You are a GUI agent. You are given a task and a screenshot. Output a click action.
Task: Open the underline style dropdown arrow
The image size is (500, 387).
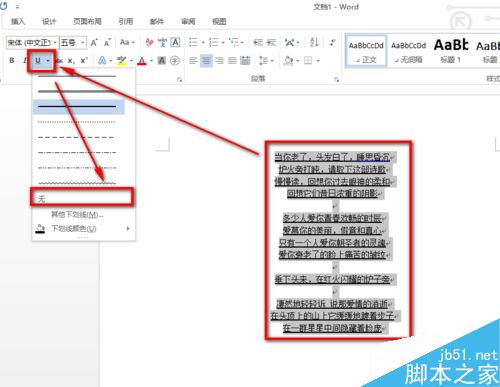(x=48, y=61)
